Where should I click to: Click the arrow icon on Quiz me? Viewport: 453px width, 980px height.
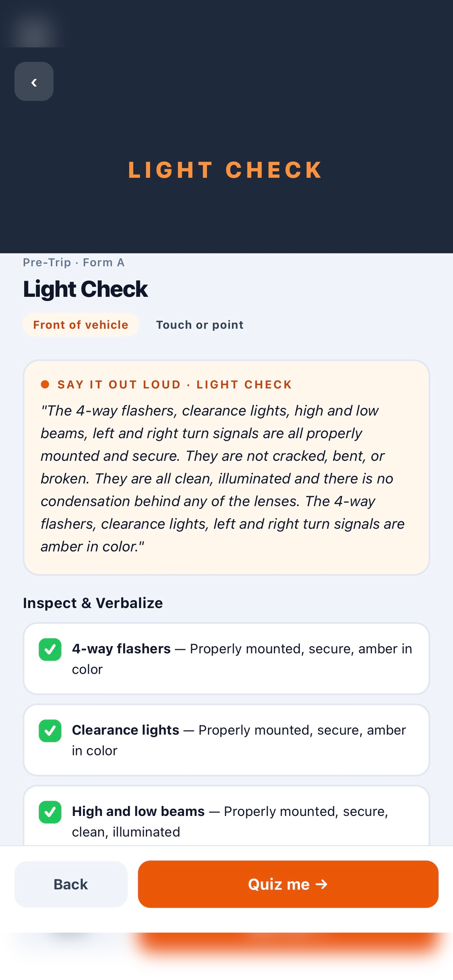coord(322,884)
